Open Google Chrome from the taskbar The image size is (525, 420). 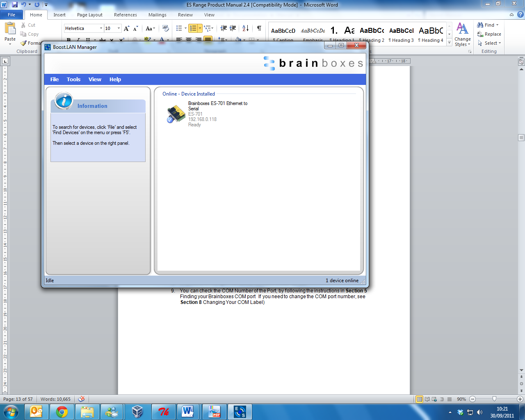tap(62, 411)
